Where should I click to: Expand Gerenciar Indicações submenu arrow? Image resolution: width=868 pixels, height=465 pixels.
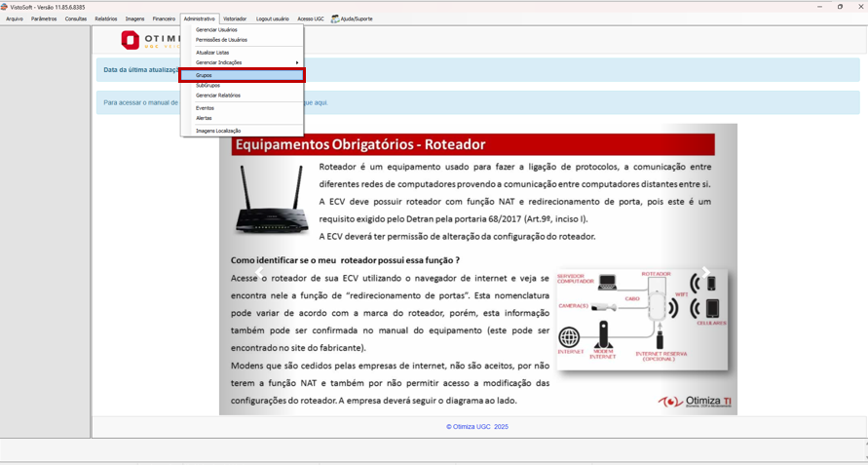[x=297, y=62]
